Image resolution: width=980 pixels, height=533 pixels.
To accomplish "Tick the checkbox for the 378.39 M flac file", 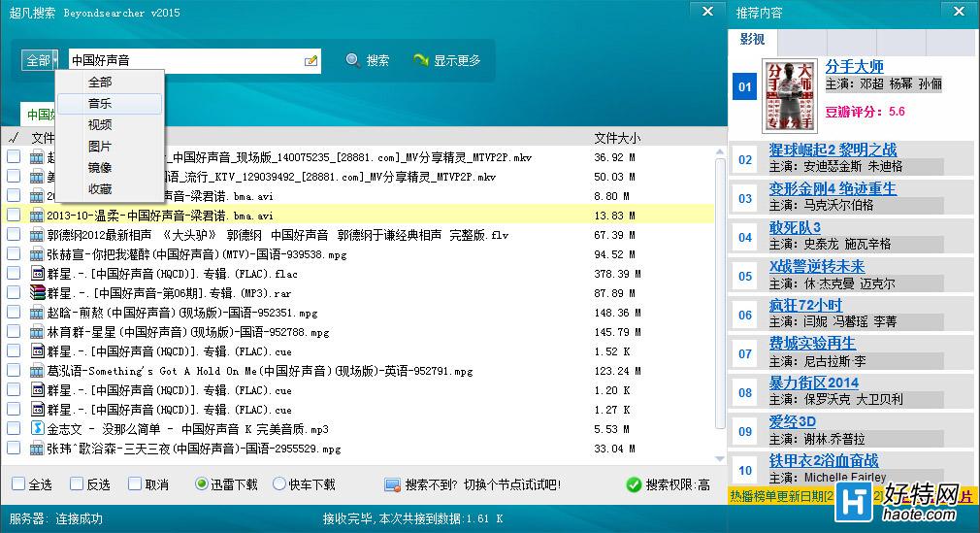I will (14, 274).
